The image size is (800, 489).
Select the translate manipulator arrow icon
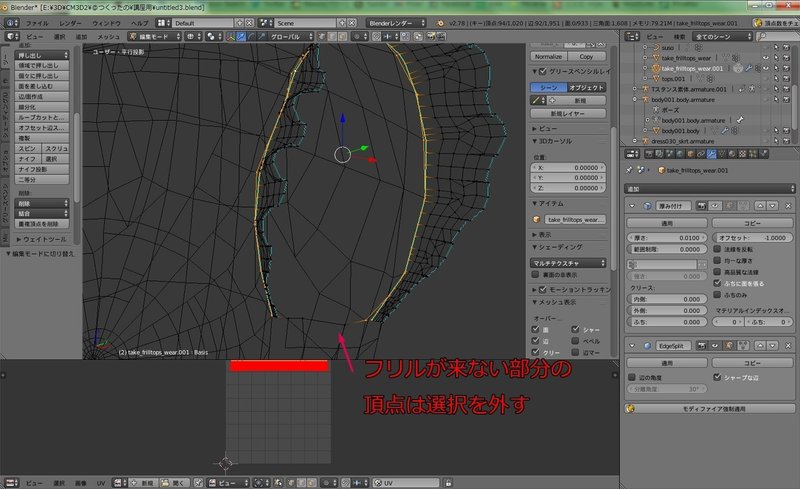tap(241, 37)
